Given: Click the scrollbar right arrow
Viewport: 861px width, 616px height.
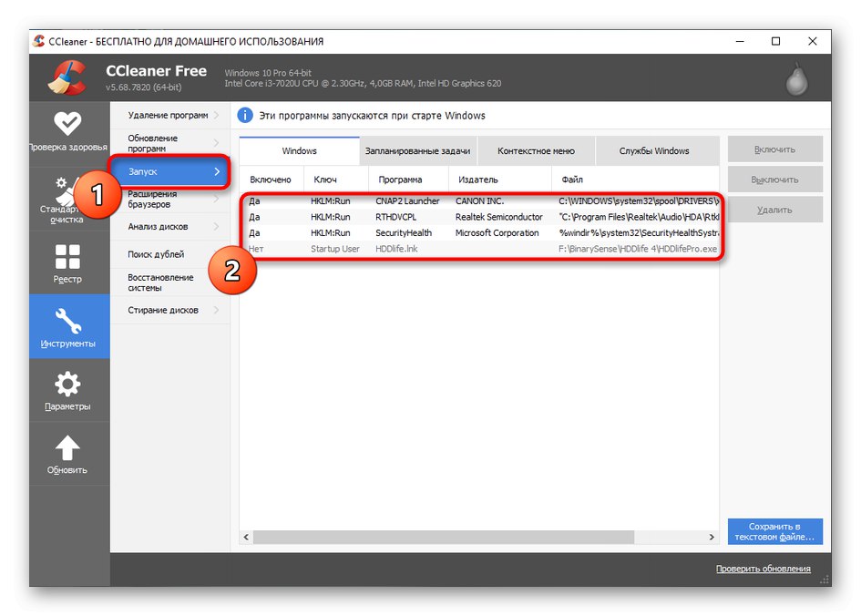Looking at the screenshot, I should click(712, 537).
